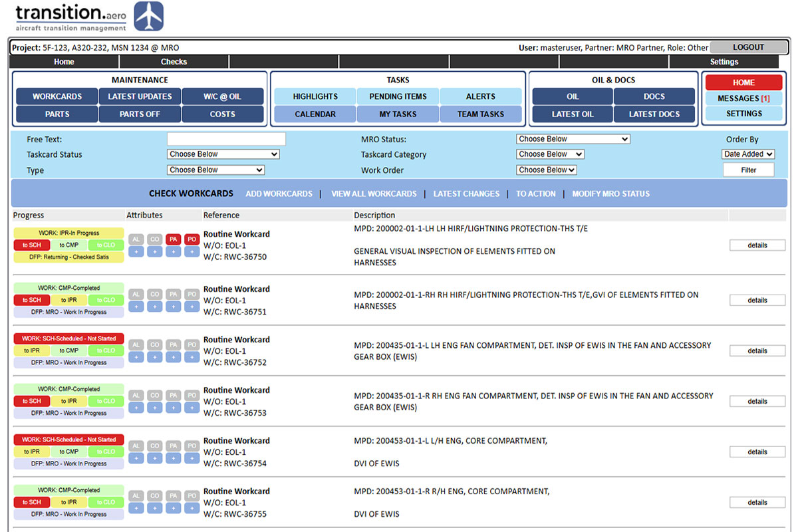Open the PARTS tab
This screenshot has height=532, width=798.
[57, 114]
